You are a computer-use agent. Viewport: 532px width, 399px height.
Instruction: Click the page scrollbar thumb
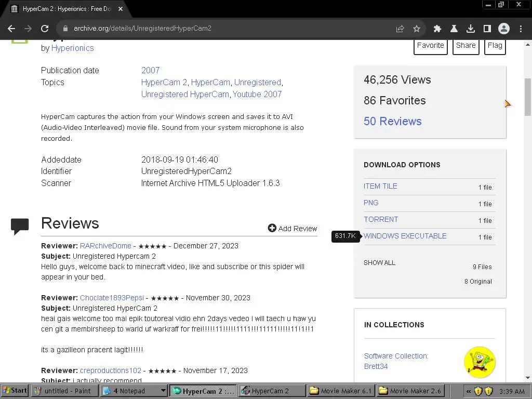[x=528, y=97]
